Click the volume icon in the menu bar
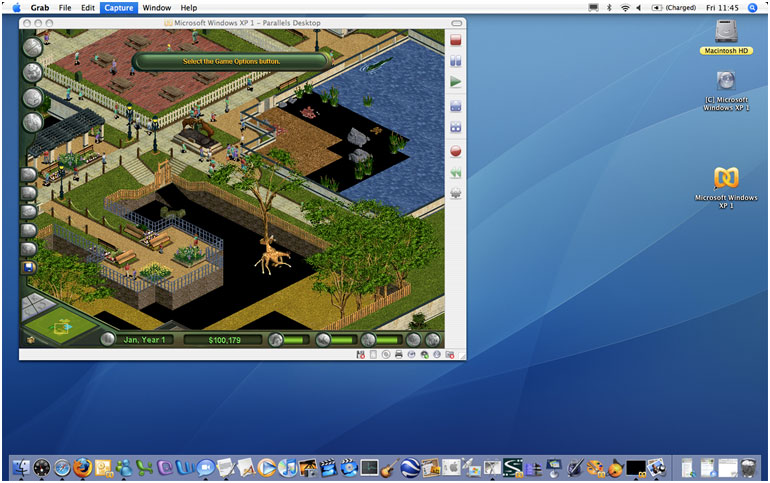This screenshot has width=770, height=483. 639,7
